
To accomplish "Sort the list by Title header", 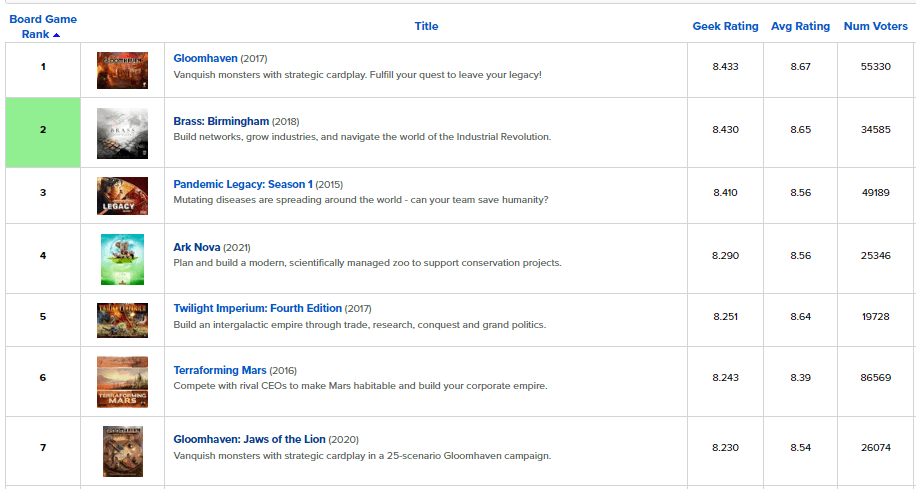I will pyautogui.click(x=426, y=26).
